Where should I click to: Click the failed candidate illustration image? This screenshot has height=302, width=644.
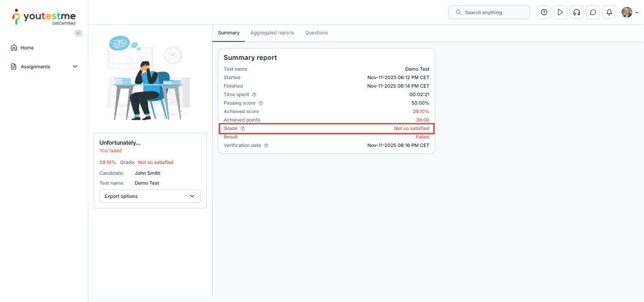click(149, 78)
